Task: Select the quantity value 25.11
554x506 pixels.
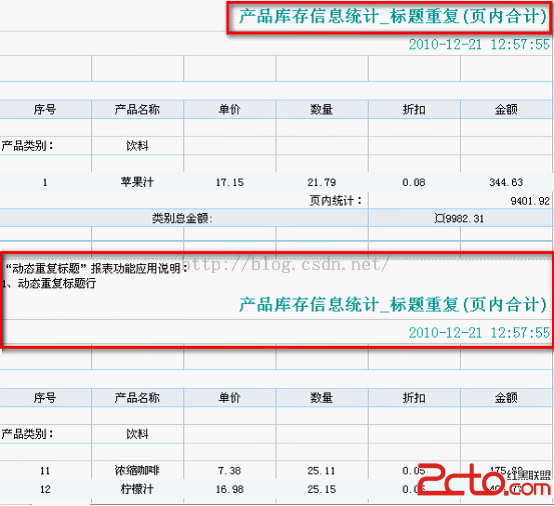Action: (321, 471)
